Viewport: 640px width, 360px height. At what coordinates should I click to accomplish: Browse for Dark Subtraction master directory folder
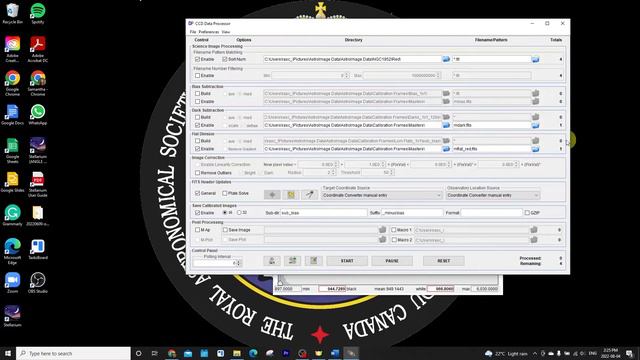(x=446, y=125)
